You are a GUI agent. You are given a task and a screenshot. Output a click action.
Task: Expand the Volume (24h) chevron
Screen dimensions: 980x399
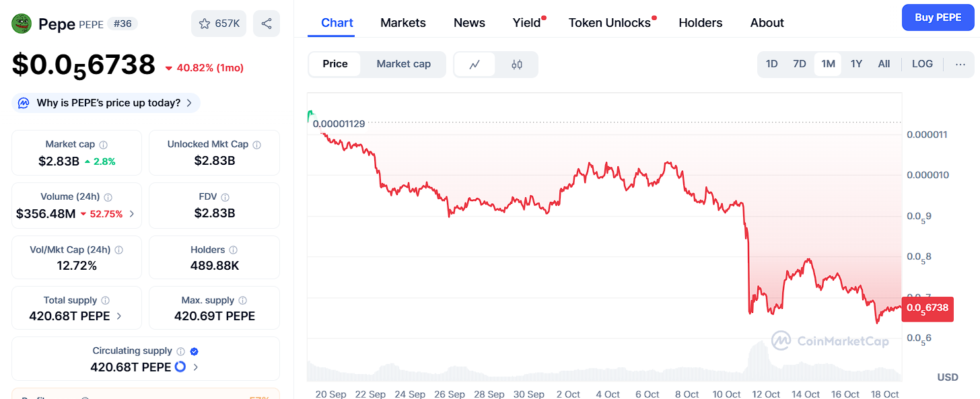[x=132, y=214]
